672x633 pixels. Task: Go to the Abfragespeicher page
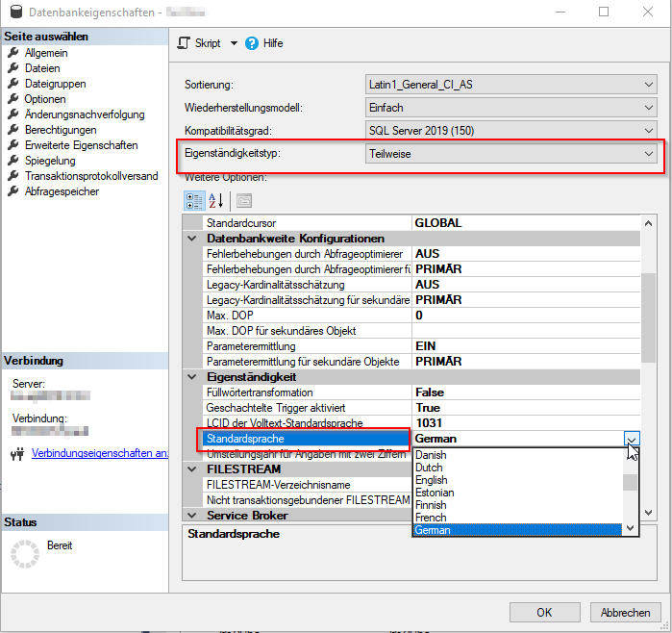(62, 191)
